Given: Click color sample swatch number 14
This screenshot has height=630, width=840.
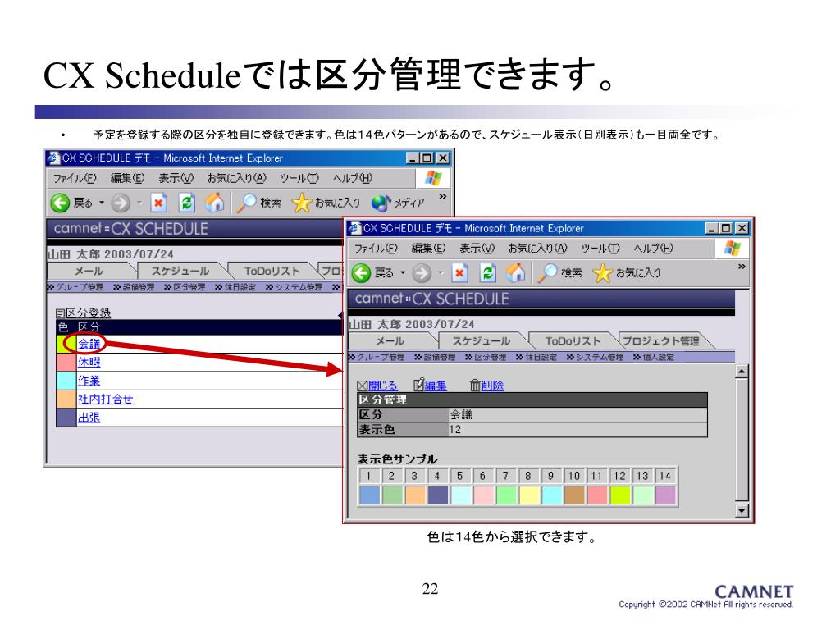Looking at the screenshot, I should pyautogui.click(x=665, y=495).
